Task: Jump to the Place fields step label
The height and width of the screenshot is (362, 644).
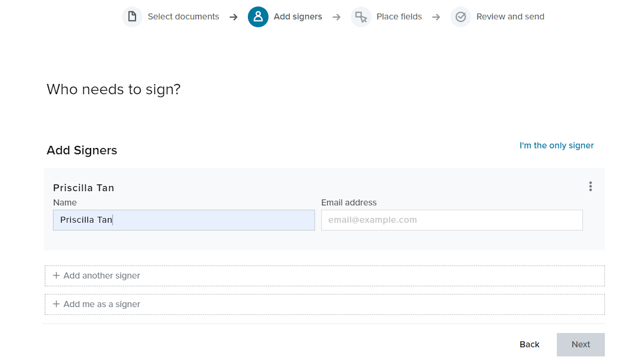Action: point(399,17)
